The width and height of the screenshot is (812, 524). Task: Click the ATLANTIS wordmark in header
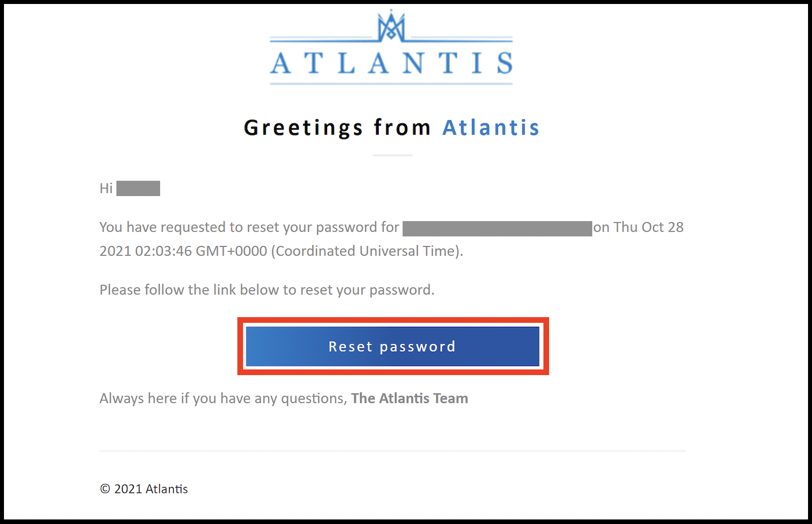(x=391, y=63)
